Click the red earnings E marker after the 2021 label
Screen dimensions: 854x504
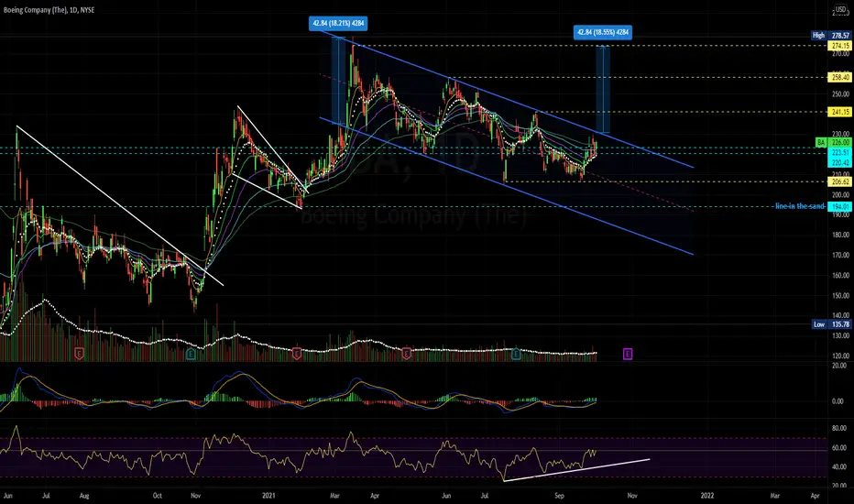297,354
